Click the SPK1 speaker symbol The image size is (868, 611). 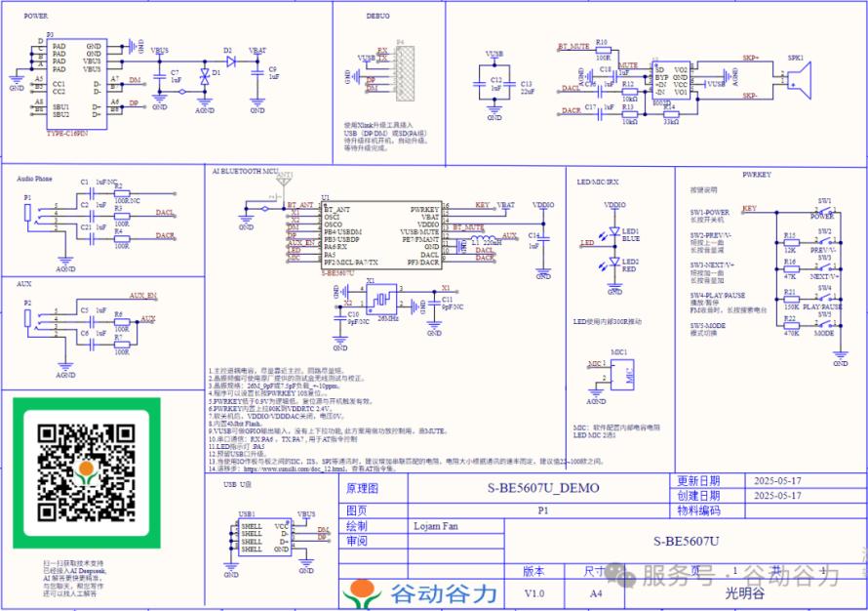pos(801,81)
